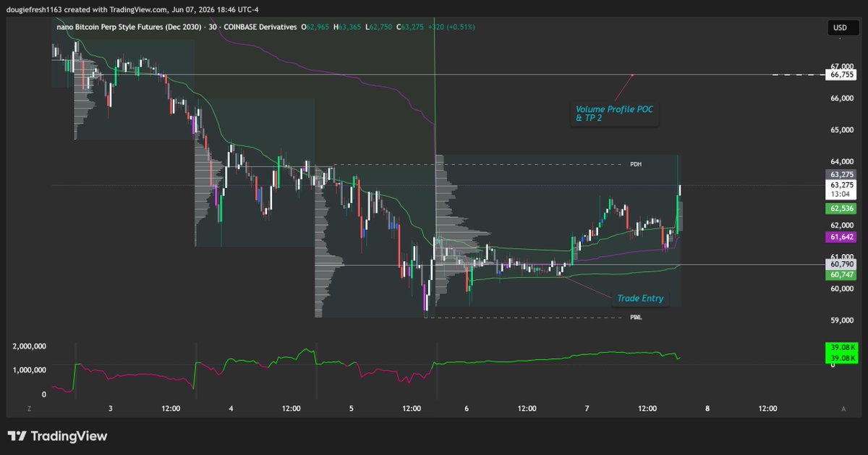
Task: Click date label 7 on the time axis
Action: click(x=587, y=409)
